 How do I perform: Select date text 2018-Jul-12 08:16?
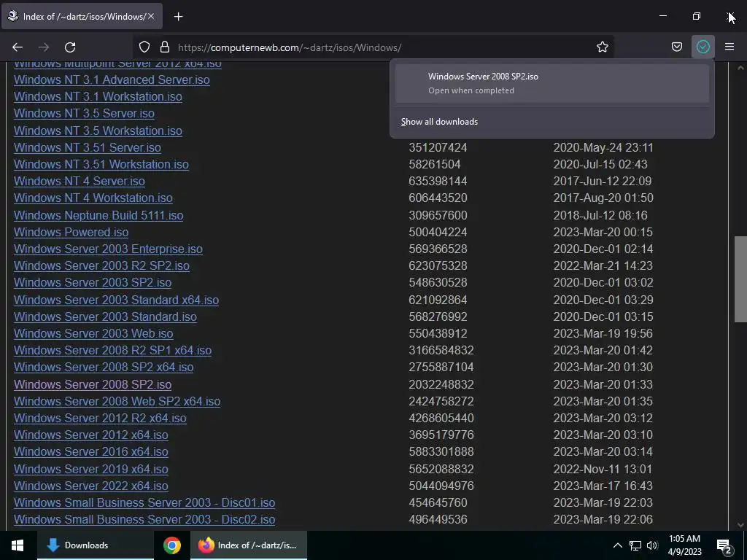[x=600, y=215]
